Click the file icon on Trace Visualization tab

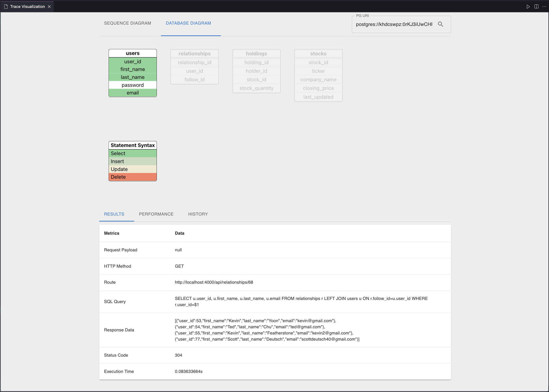[x=6, y=7]
